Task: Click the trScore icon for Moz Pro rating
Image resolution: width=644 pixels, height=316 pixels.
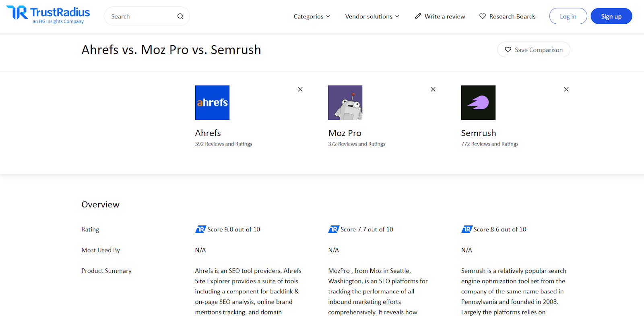Action: tap(334, 229)
